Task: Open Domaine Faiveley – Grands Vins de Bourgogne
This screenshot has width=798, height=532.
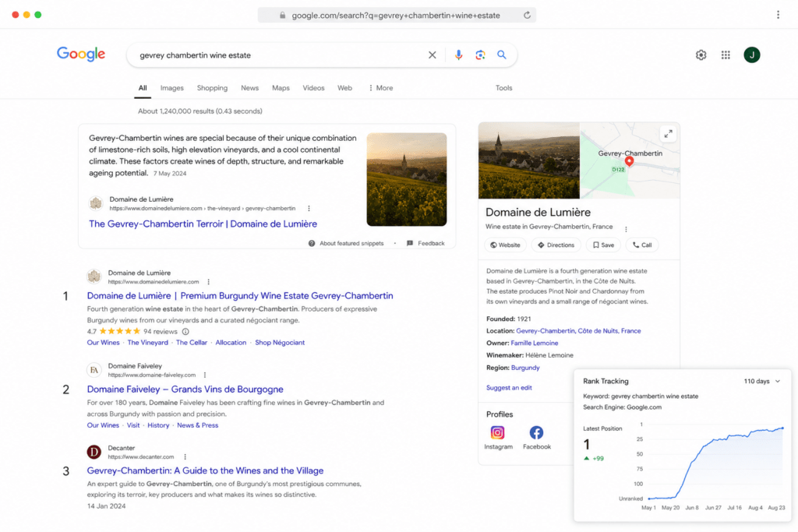Action: (185, 389)
